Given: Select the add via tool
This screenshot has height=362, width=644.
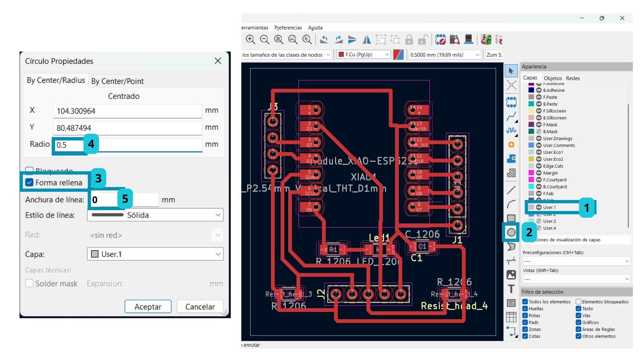Looking at the screenshot, I should [511, 144].
